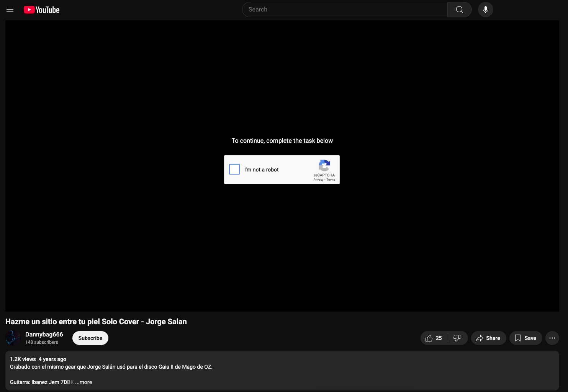Image resolution: width=568 pixels, height=392 pixels.
Task: Click the 'Grabado con el mismo gear' description line
Action: [111, 367]
